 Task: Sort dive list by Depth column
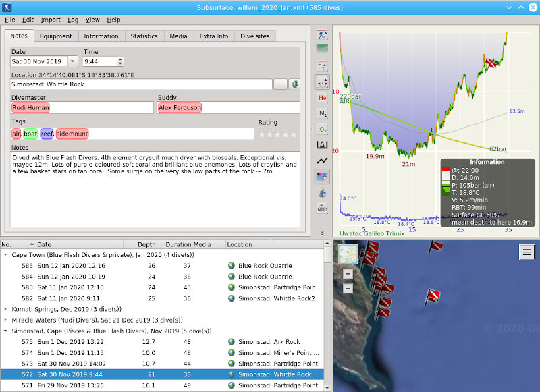point(146,244)
